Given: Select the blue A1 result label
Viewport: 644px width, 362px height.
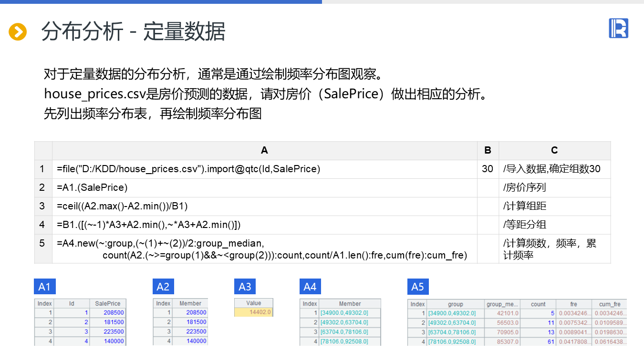Looking at the screenshot, I should click(x=44, y=287).
